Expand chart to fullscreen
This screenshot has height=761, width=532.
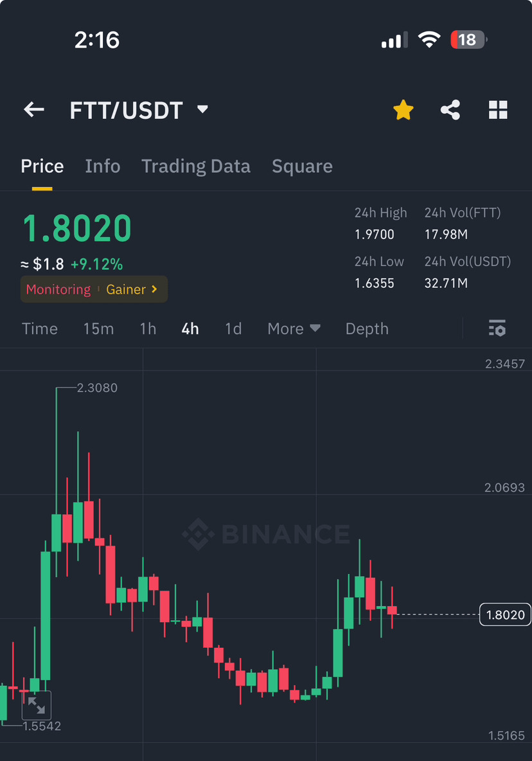coord(37,705)
